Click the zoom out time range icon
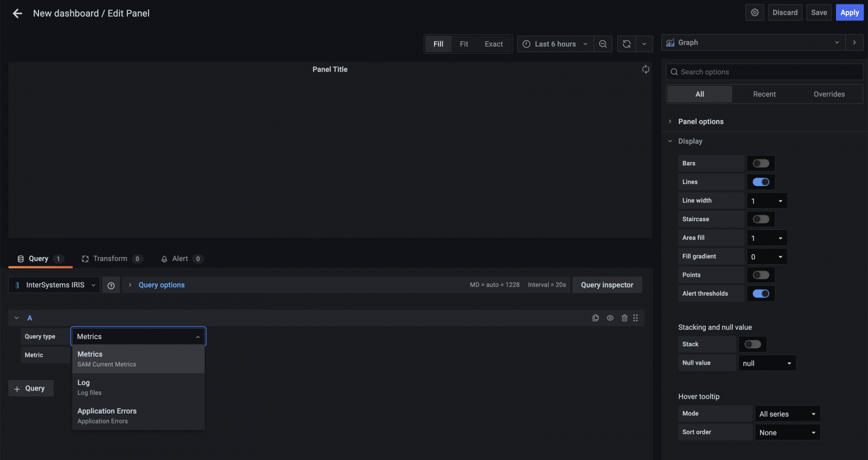 603,44
